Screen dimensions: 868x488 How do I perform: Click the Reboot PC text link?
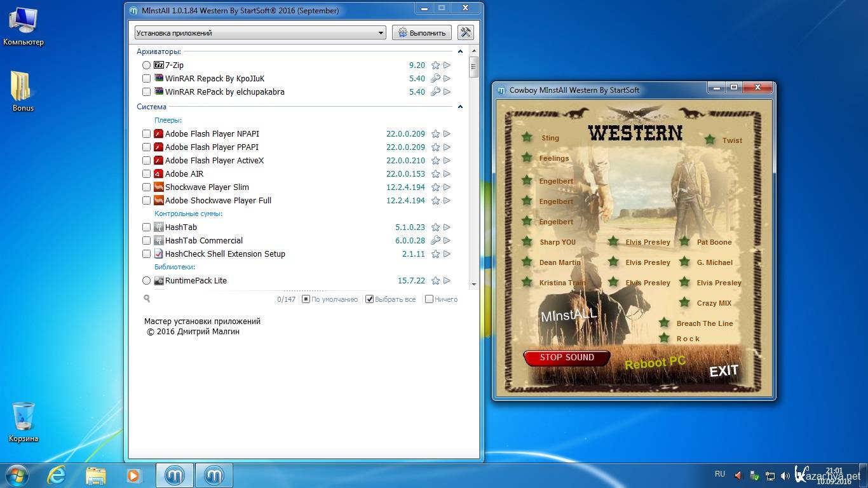point(655,363)
